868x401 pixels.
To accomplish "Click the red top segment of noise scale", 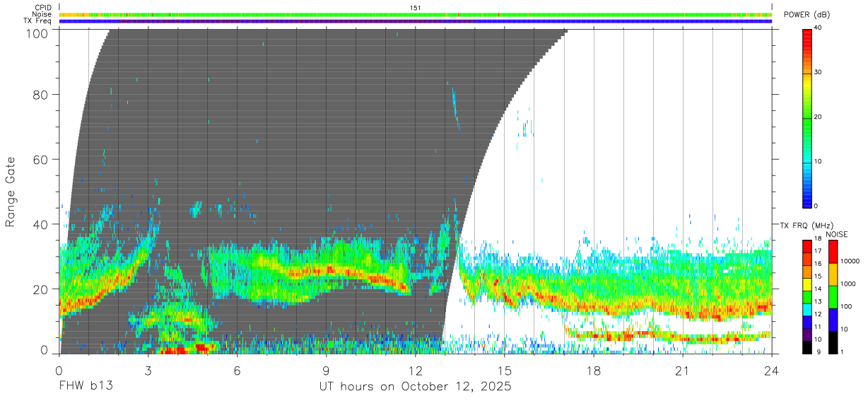I will [x=832, y=252].
